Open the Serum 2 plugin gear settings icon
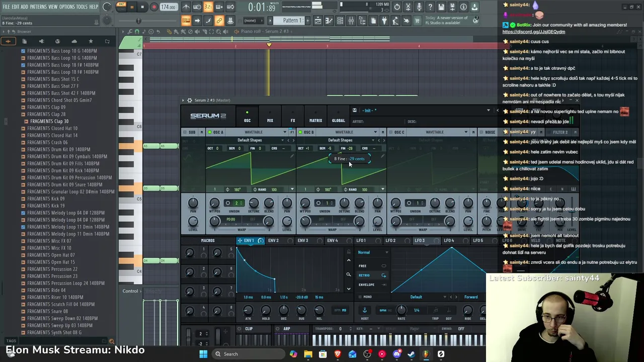644x362 pixels. (190, 100)
